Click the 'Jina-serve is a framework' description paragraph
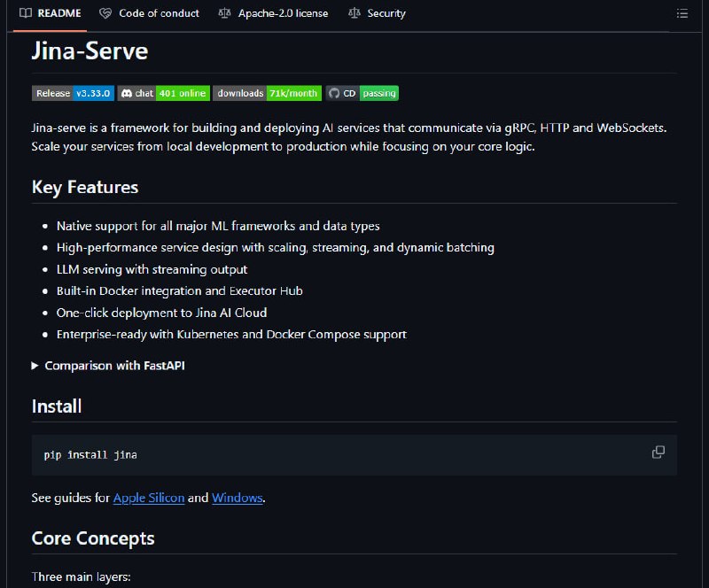The height and width of the screenshot is (588, 709). click(349, 137)
